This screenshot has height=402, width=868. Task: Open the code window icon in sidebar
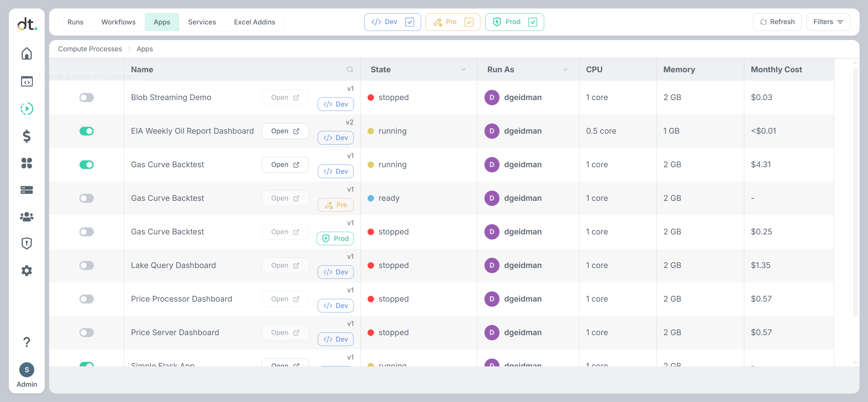(27, 81)
